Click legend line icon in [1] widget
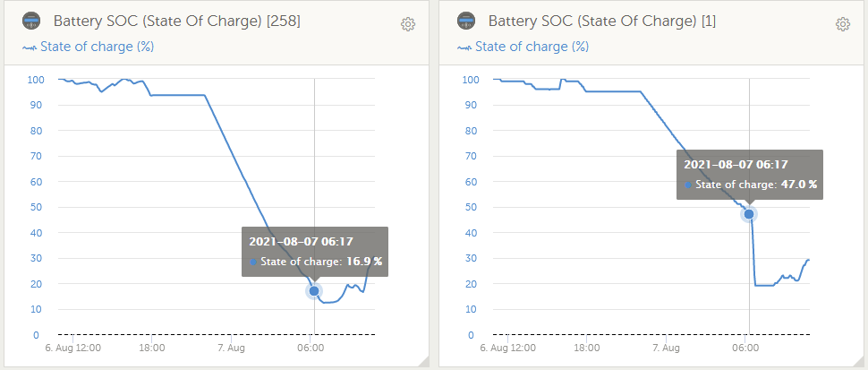 [463, 47]
